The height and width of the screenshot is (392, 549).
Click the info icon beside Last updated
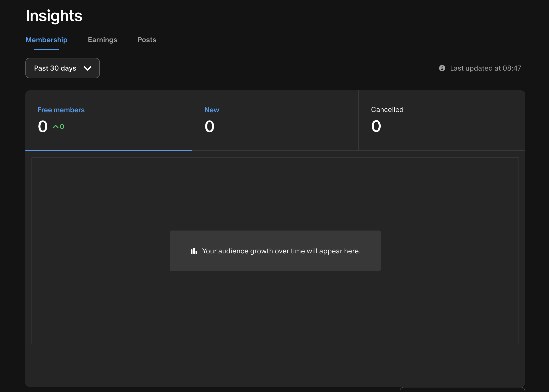(x=442, y=68)
